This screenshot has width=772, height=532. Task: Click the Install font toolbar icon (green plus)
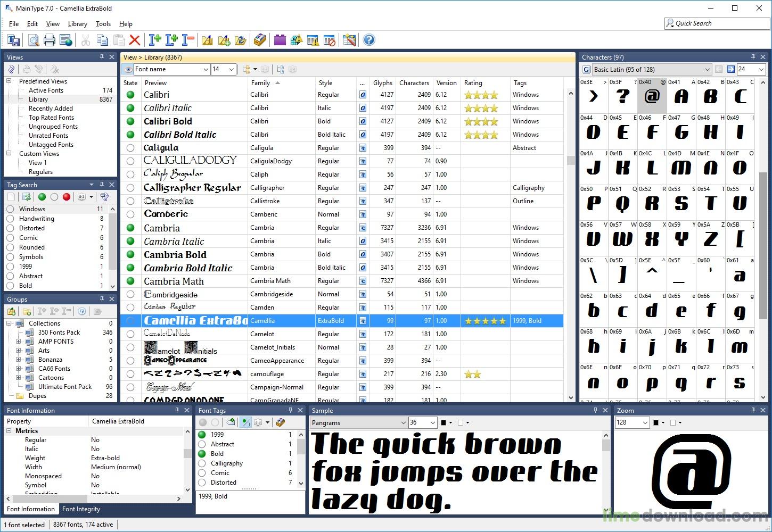(154, 40)
